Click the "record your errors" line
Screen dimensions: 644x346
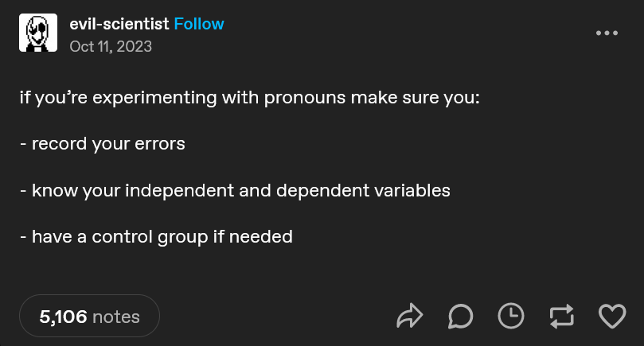[102, 144]
